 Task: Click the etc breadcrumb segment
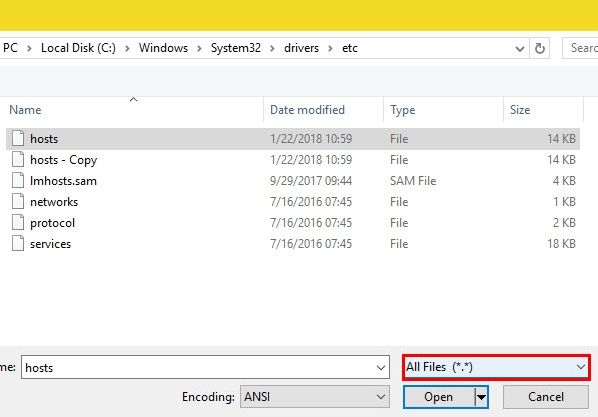pos(350,48)
